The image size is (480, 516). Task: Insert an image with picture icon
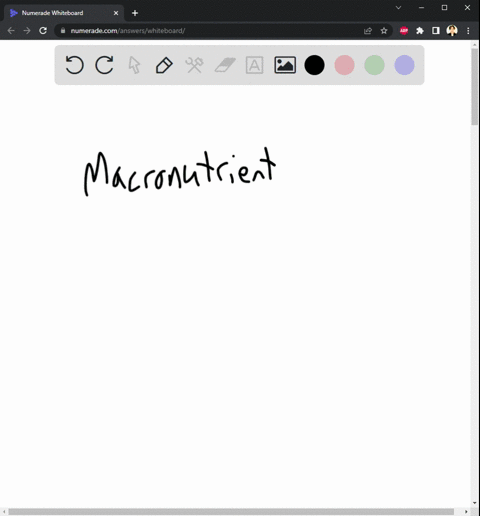(285, 65)
